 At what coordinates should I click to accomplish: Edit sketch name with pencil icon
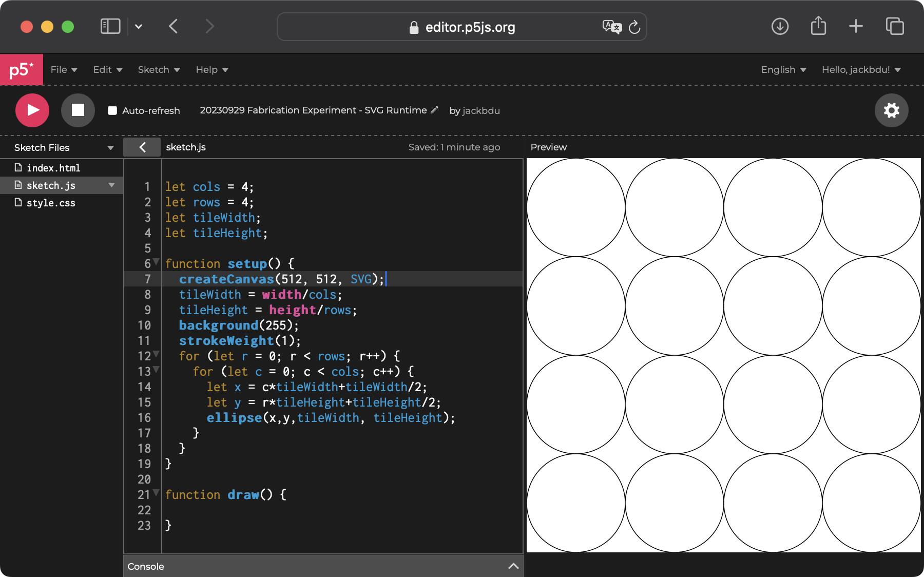point(434,110)
